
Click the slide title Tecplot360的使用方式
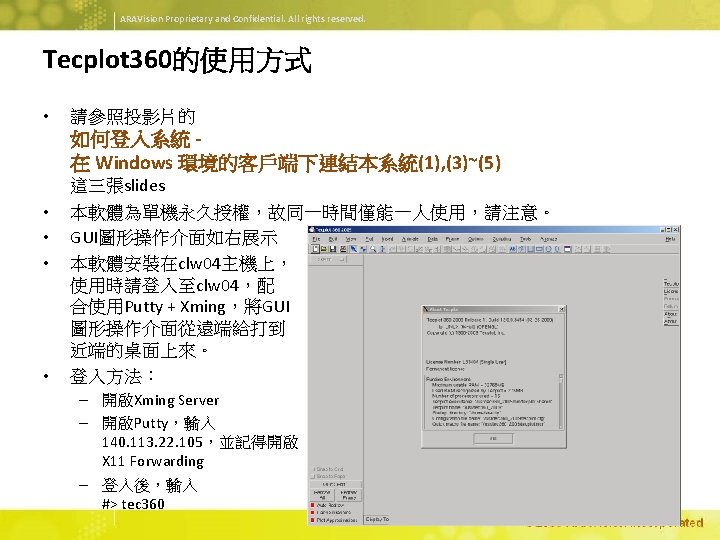[177, 60]
